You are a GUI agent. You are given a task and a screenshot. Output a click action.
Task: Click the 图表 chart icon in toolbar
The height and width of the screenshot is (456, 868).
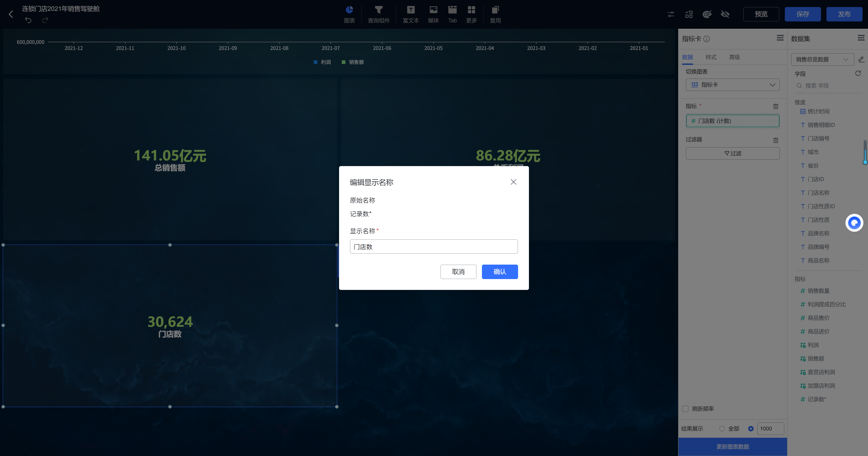tap(349, 14)
